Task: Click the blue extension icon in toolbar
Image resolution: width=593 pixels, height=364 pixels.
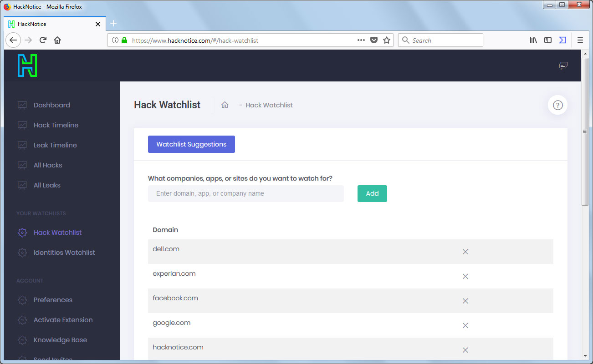Action: (562, 40)
